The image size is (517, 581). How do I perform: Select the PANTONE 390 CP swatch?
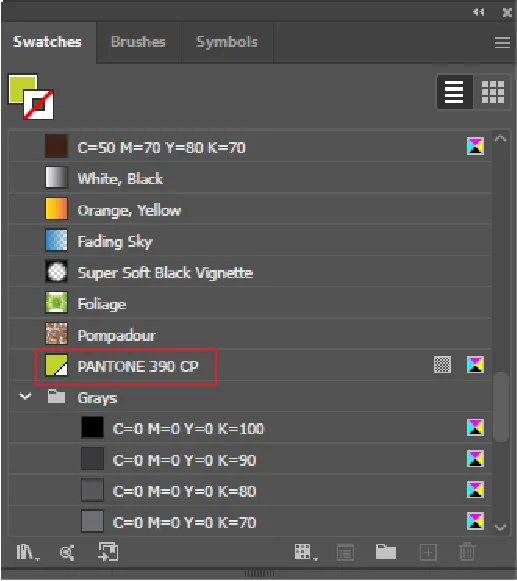(250, 366)
